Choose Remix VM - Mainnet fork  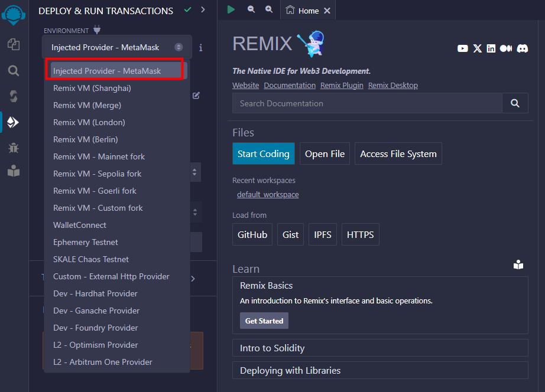(117, 156)
